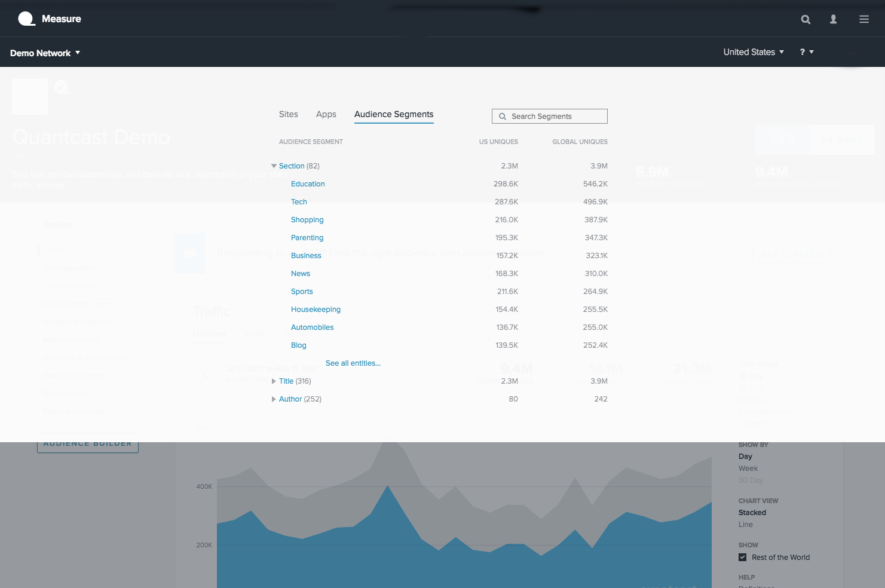Image resolution: width=885 pixels, height=588 pixels.
Task: Open the help question mark menu
Action: pos(806,52)
